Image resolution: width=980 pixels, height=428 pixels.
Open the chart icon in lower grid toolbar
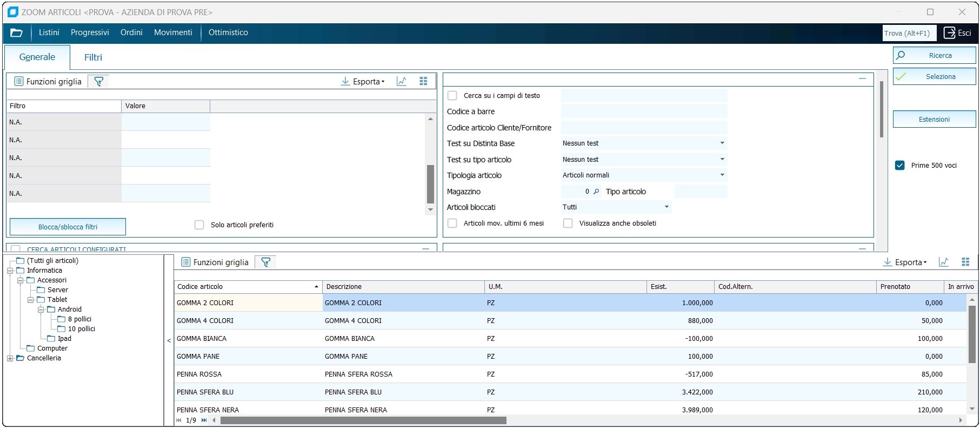click(x=944, y=262)
